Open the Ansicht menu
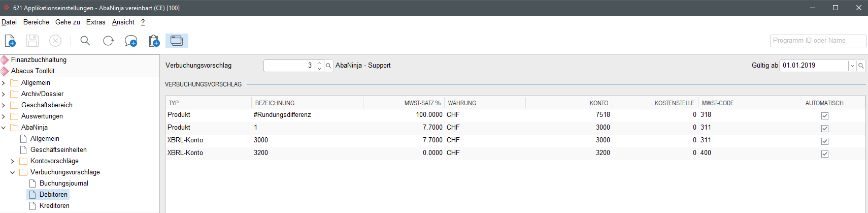868x213 pixels. click(x=123, y=22)
